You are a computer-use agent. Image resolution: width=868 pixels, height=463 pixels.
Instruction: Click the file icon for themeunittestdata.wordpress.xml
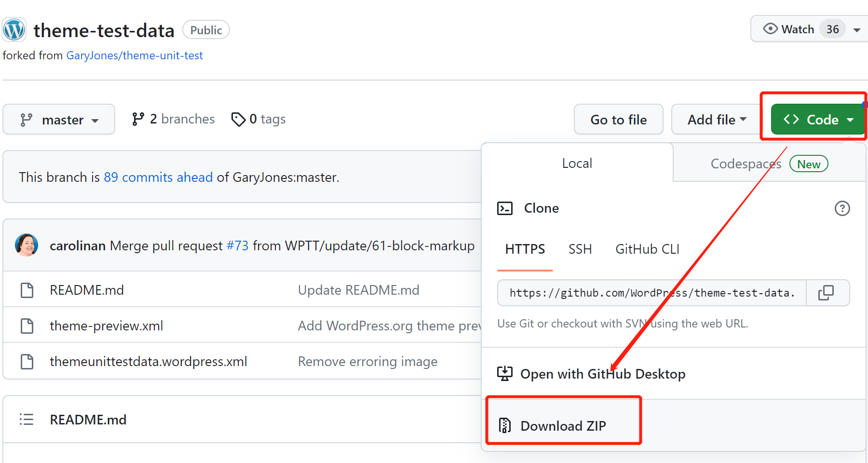click(x=27, y=361)
